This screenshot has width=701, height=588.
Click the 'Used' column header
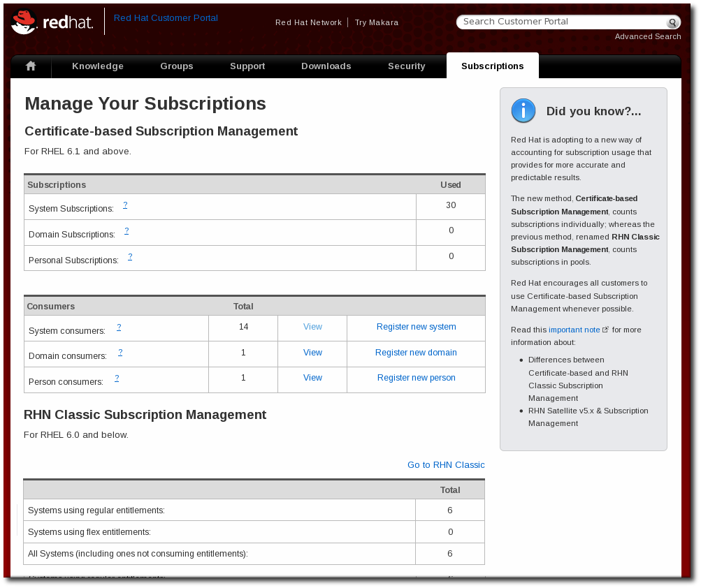[x=450, y=185]
